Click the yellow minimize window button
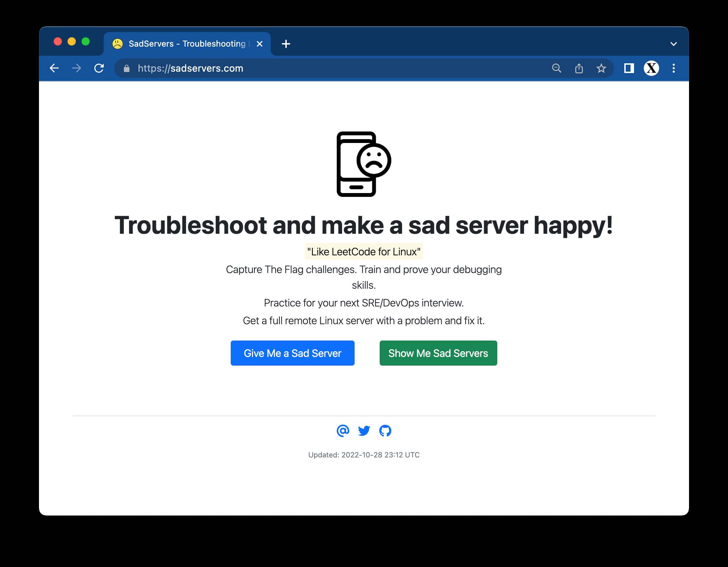 (x=72, y=41)
